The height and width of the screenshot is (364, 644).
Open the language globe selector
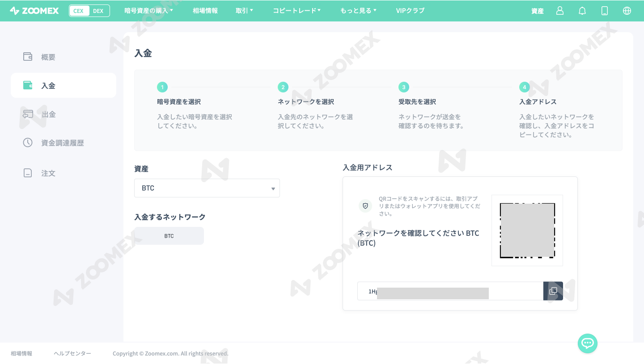[627, 10]
